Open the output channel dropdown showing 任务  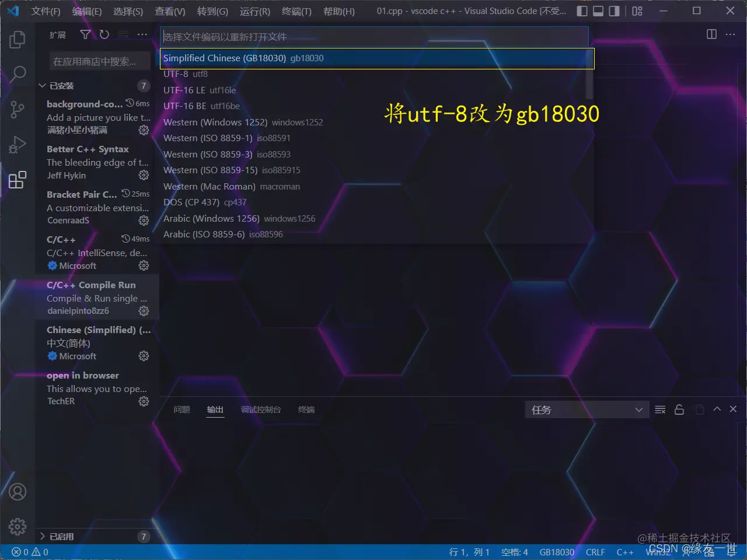(x=586, y=410)
